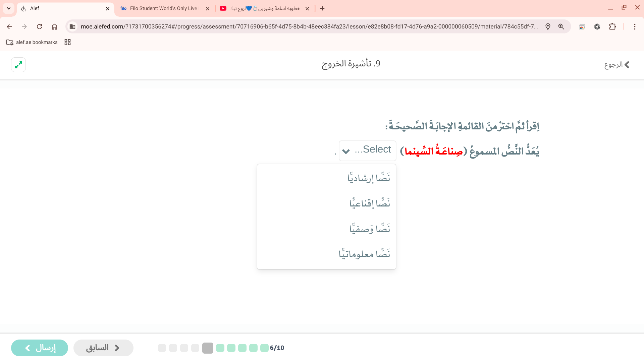Open Chrome three-dot menu
The width and height of the screenshot is (644, 362).
(x=635, y=27)
